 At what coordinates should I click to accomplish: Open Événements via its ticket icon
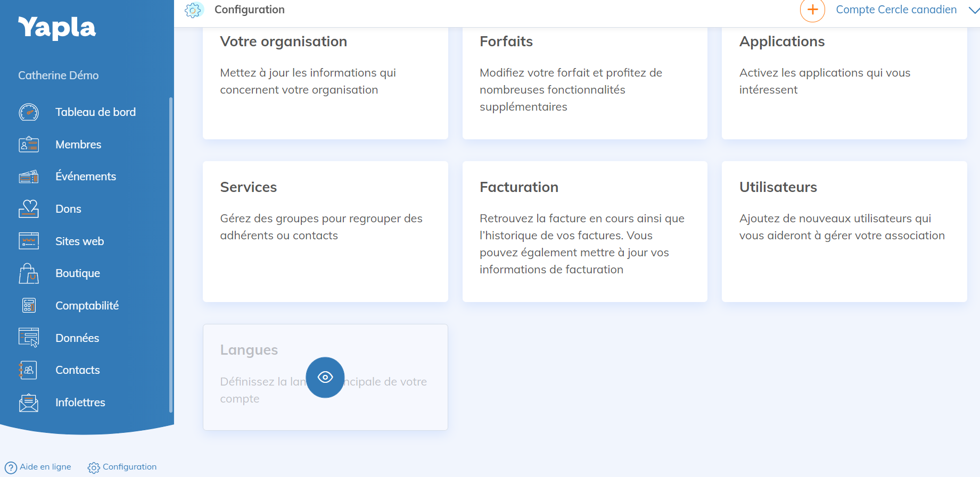pos(29,177)
